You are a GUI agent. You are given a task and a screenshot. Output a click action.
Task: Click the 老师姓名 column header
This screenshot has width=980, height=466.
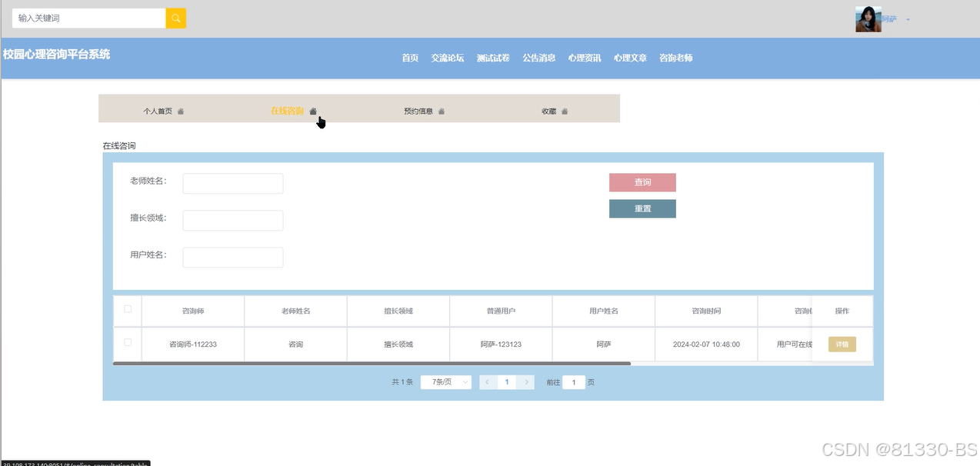[x=295, y=311]
